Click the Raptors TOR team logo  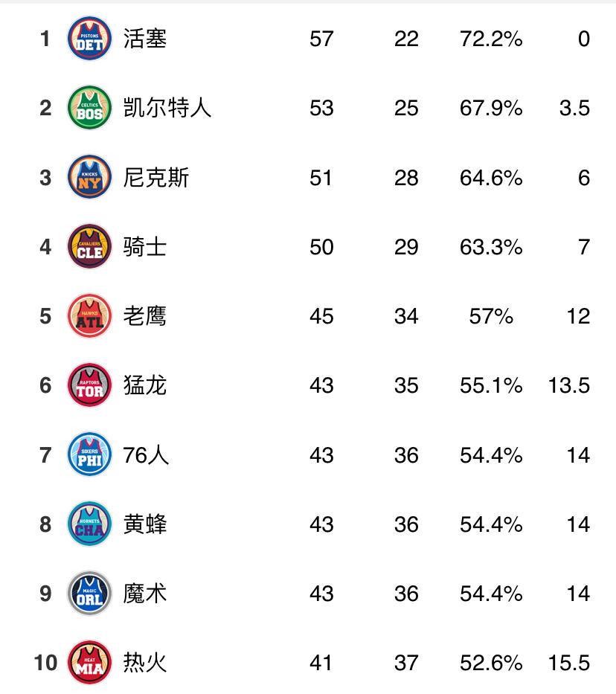click(89, 385)
